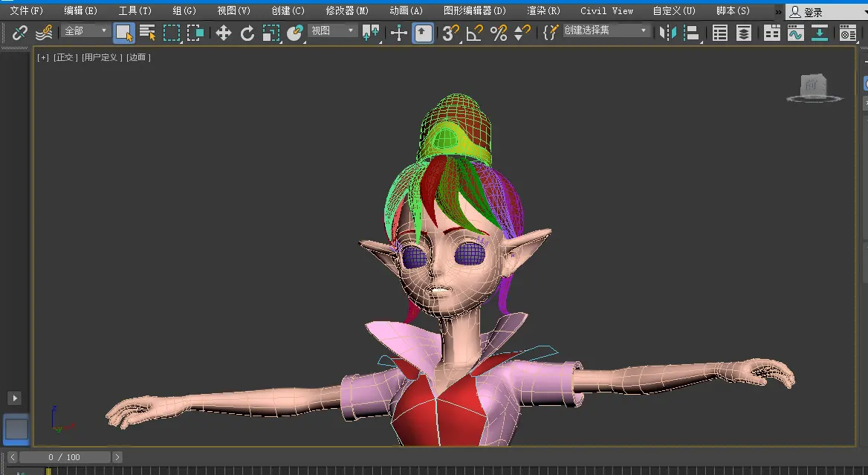Viewport: 868px width, 475px height.
Task: Open the 渲染(R) menu
Action: (543, 11)
